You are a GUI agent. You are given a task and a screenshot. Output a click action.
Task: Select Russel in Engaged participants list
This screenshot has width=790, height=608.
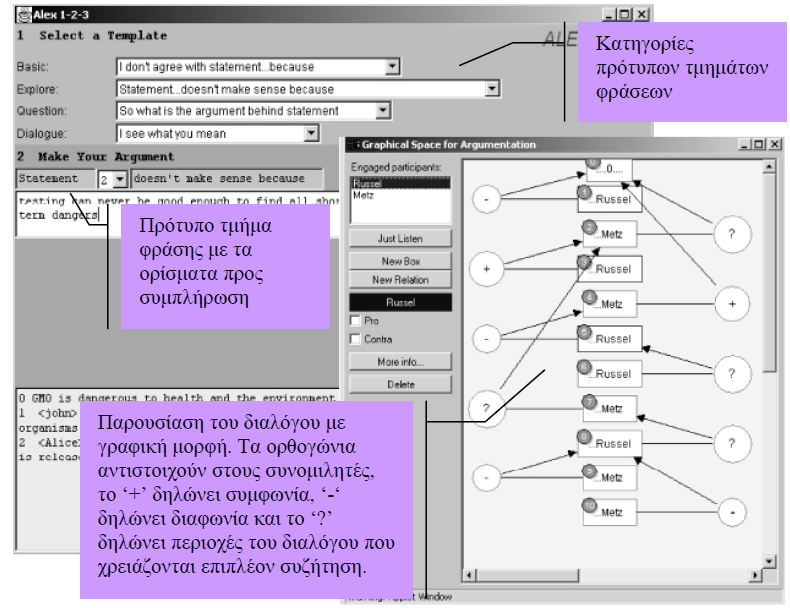coord(401,183)
